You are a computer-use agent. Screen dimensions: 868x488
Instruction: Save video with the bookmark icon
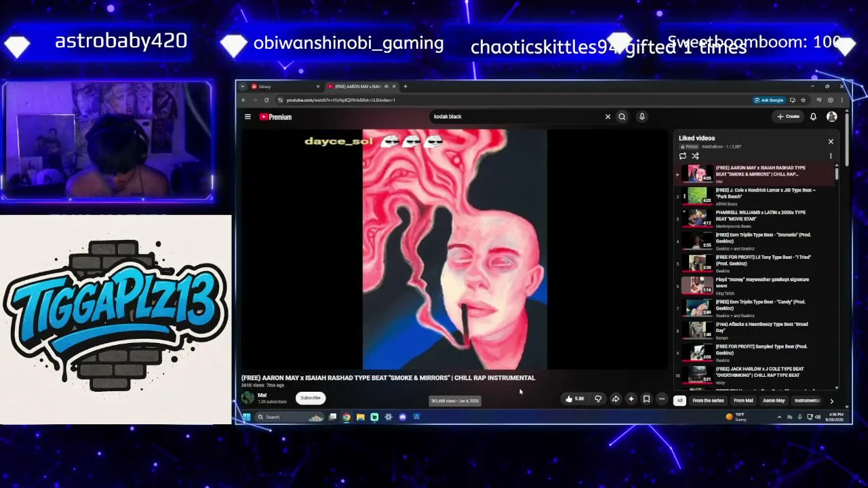click(x=646, y=399)
